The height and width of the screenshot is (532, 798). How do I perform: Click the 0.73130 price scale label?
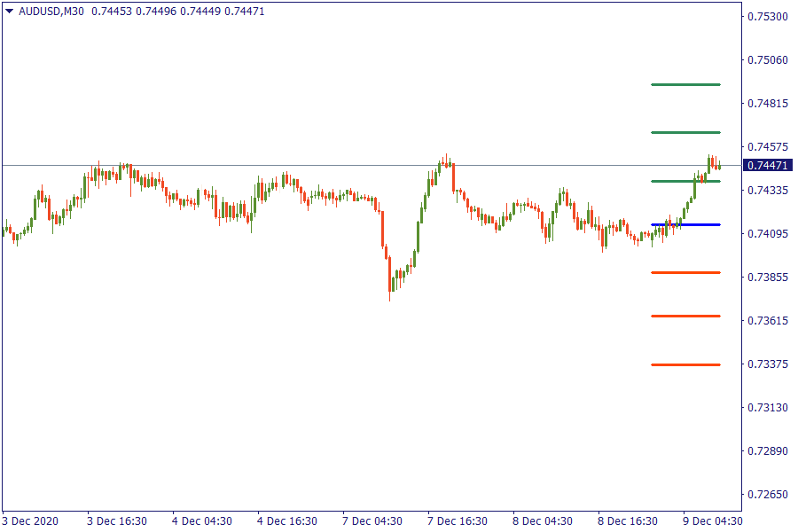[768, 408]
